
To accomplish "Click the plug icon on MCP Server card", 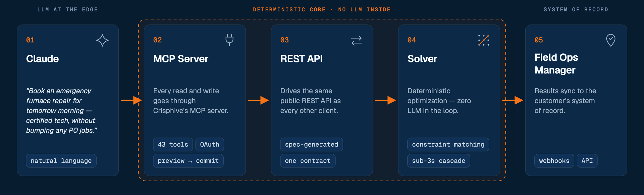I will click(x=229, y=40).
